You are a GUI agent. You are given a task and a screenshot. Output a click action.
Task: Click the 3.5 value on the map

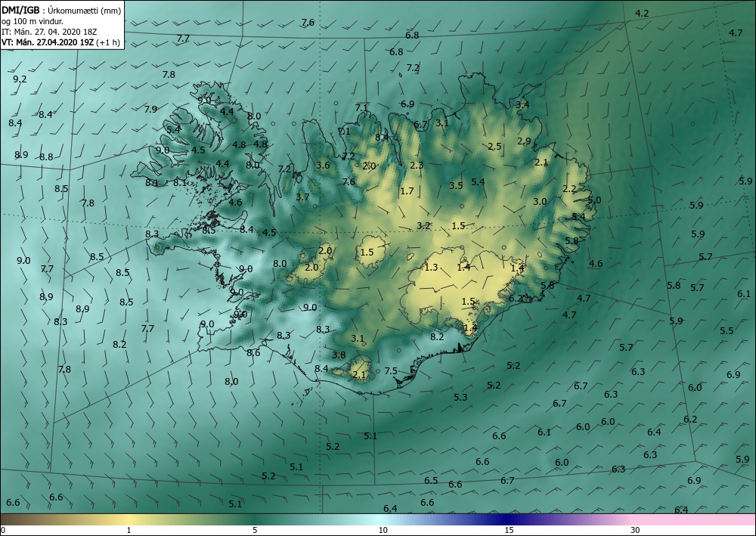[x=456, y=185]
